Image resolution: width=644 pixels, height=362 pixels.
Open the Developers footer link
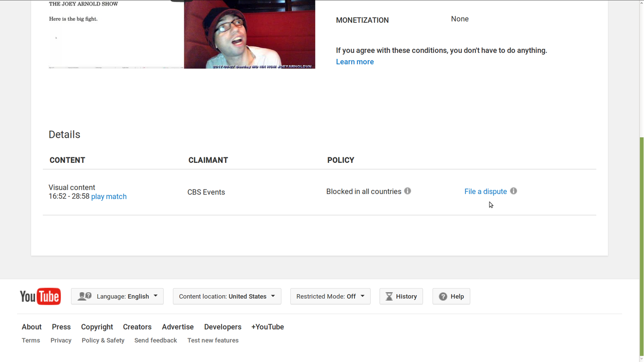click(223, 327)
